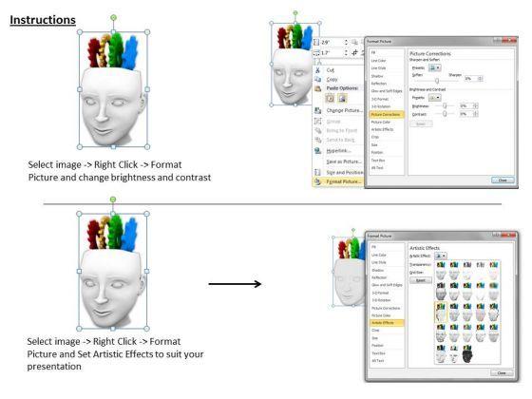
Task: Adjust the Soften/Sharpen slider handle
Action: (437, 81)
